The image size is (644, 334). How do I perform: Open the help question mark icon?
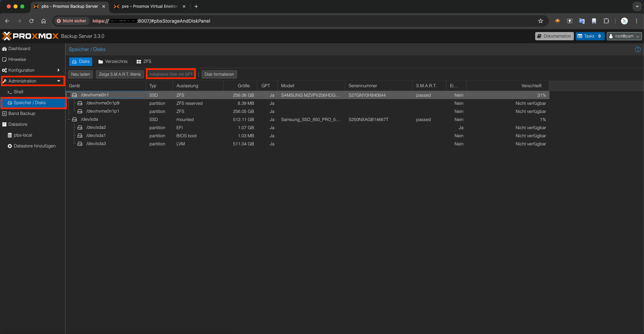point(638,49)
